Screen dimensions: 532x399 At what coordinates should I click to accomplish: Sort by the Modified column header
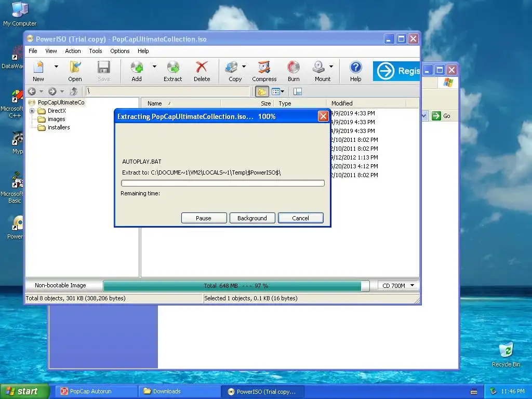[366, 103]
